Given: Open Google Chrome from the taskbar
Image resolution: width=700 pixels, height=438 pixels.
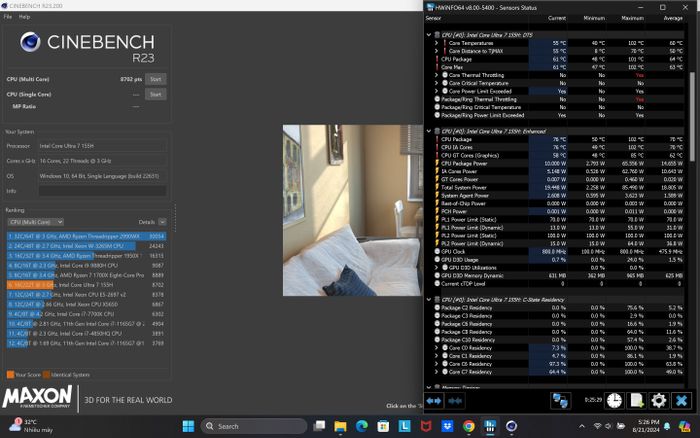Looking at the screenshot, I should (x=469, y=426).
